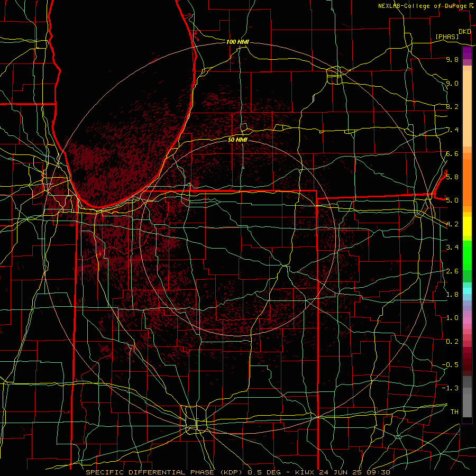Click the 8.2 scale value

pyautogui.click(x=452, y=106)
